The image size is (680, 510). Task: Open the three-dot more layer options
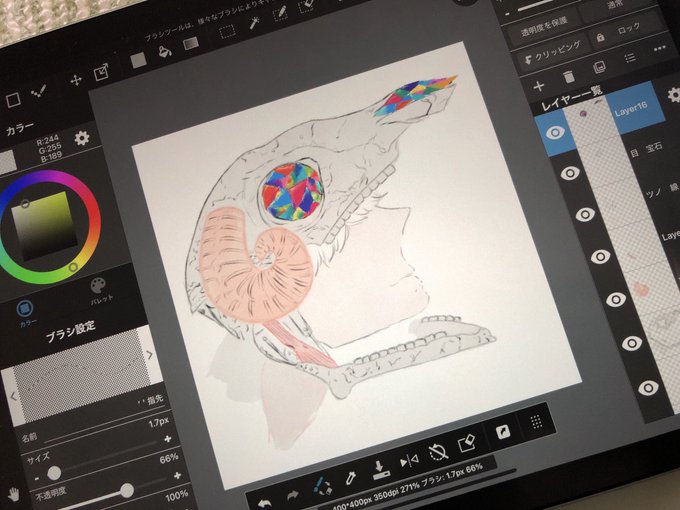pos(660,49)
